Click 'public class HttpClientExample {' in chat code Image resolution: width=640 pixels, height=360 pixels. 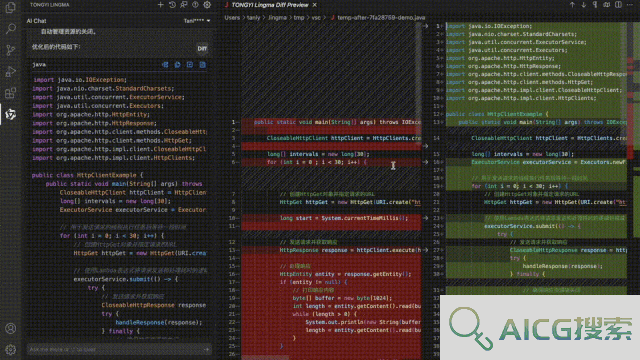[x=88, y=175]
